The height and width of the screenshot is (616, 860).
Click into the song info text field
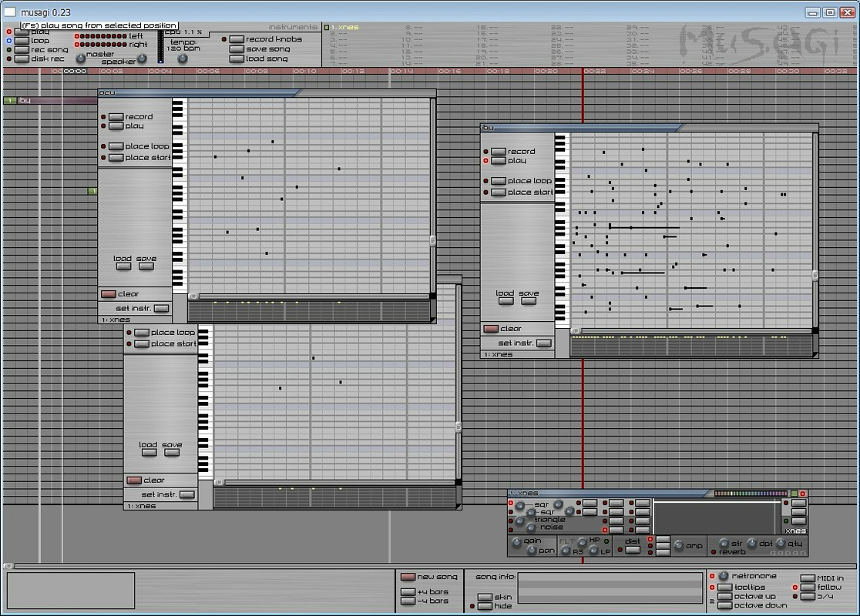[610, 588]
